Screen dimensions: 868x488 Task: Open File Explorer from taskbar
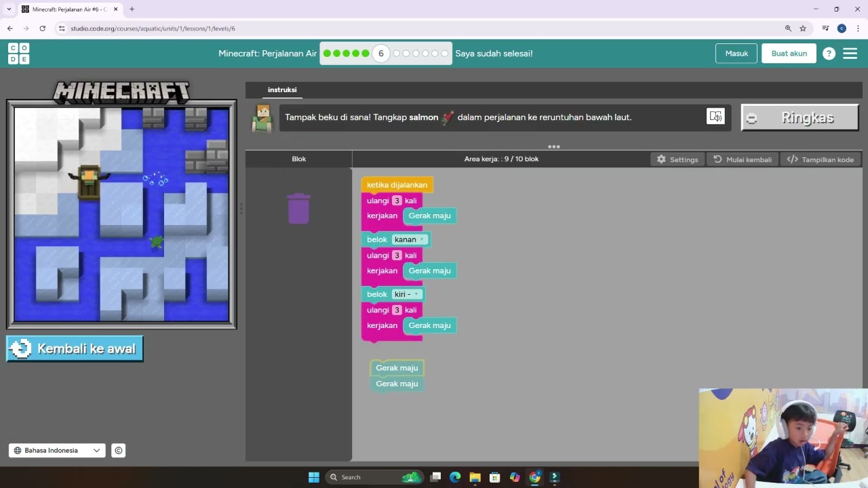(475, 477)
